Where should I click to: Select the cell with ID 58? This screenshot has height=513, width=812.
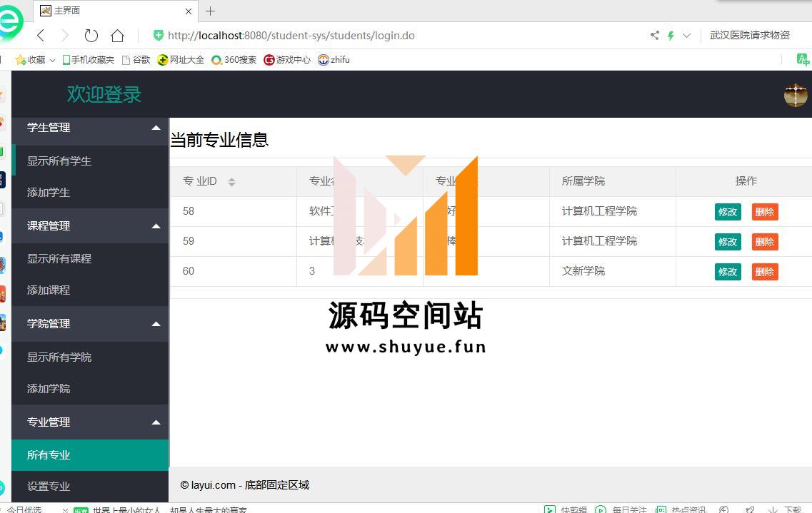pyautogui.click(x=233, y=211)
